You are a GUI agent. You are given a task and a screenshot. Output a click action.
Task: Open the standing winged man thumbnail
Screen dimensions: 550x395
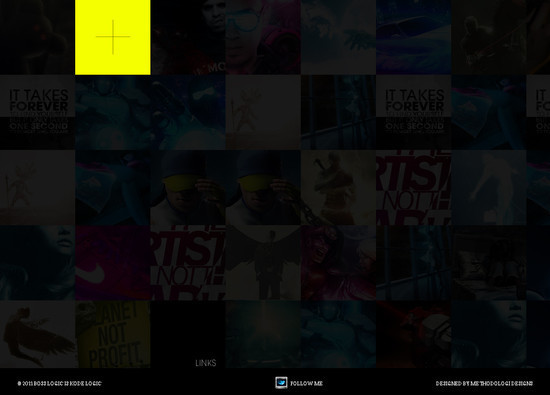(263, 263)
